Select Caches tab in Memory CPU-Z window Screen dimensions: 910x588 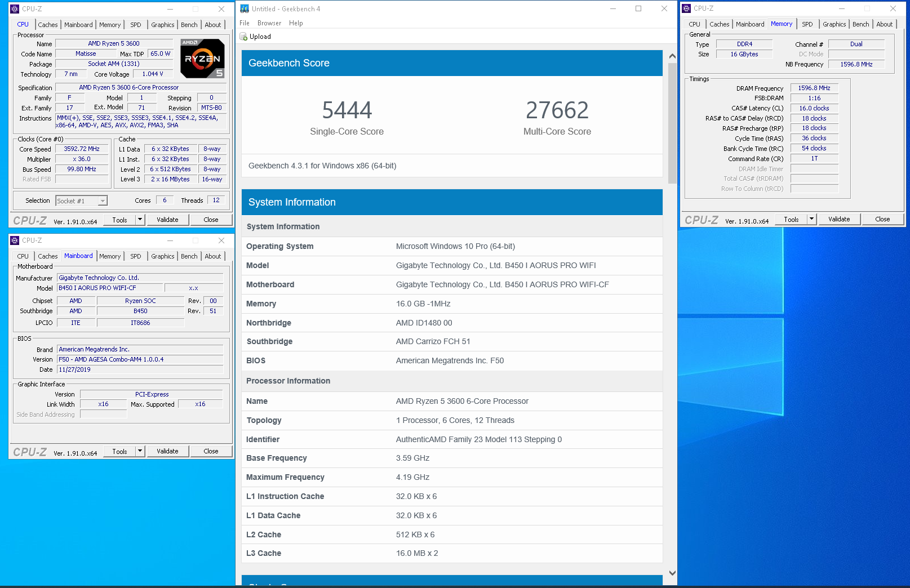[x=720, y=24]
